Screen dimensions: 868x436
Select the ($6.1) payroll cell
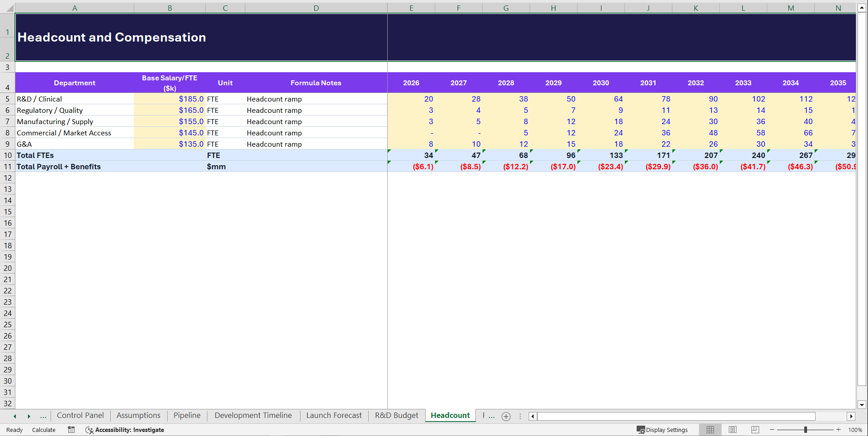point(411,167)
